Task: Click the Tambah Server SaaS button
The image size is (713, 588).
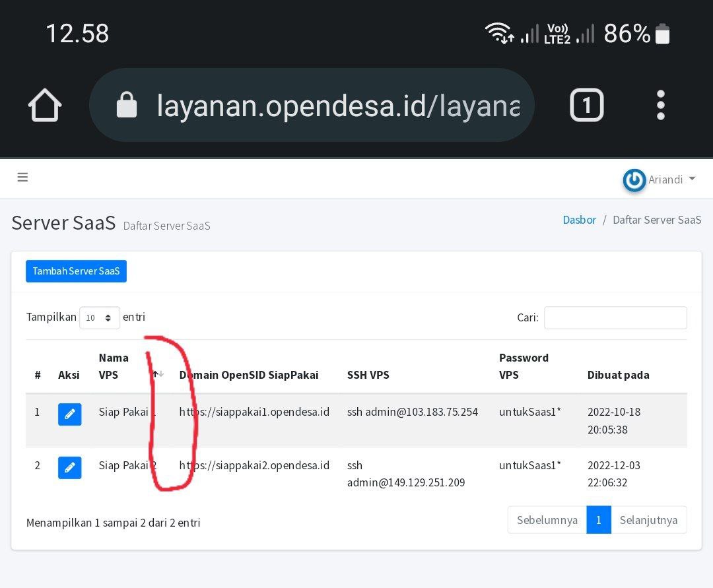Action: point(76,271)
